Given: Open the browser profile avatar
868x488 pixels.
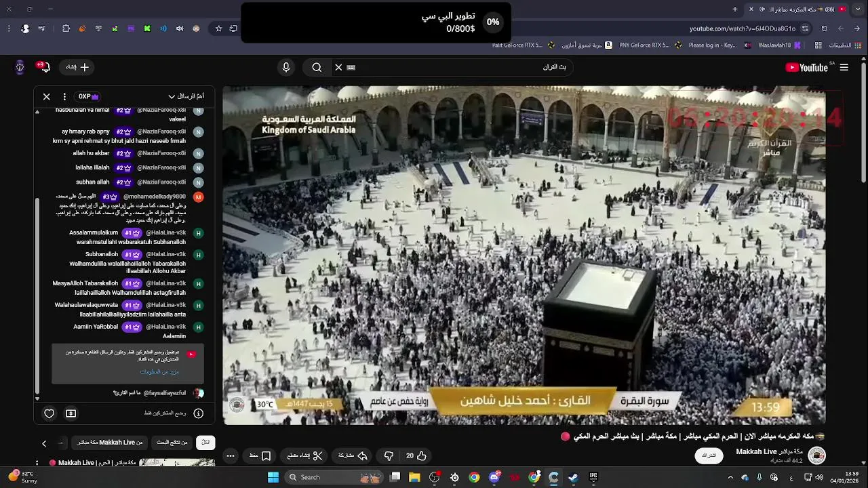Looking at the screenshot, I should pos(25,28).
